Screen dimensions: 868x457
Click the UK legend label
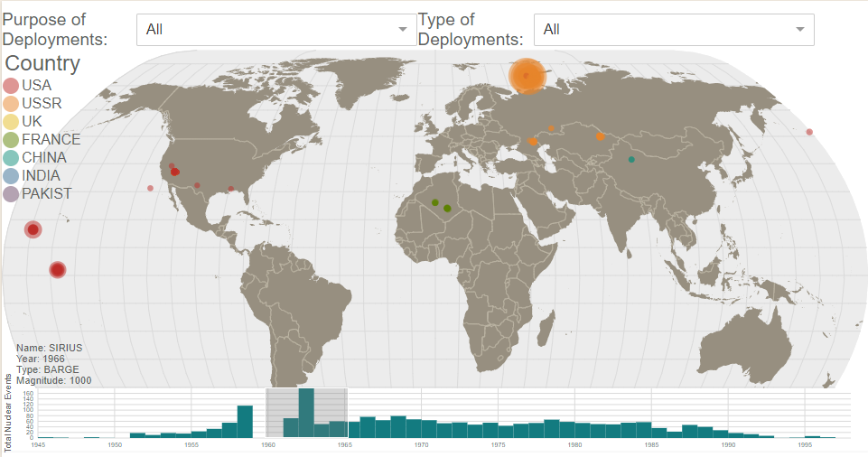pos(33,122)
